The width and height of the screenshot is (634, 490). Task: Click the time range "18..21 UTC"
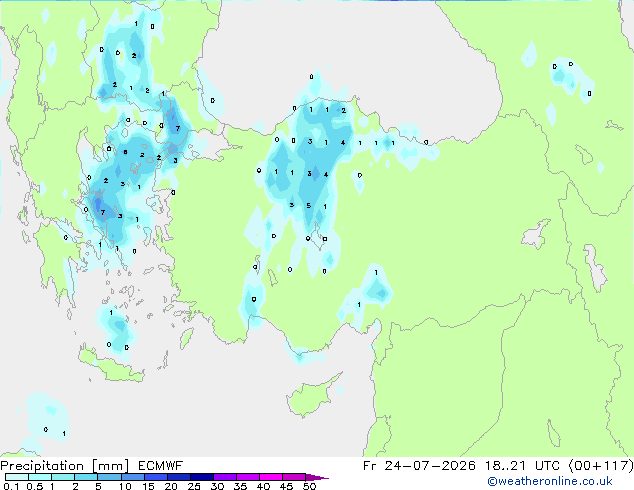(523, 466)
